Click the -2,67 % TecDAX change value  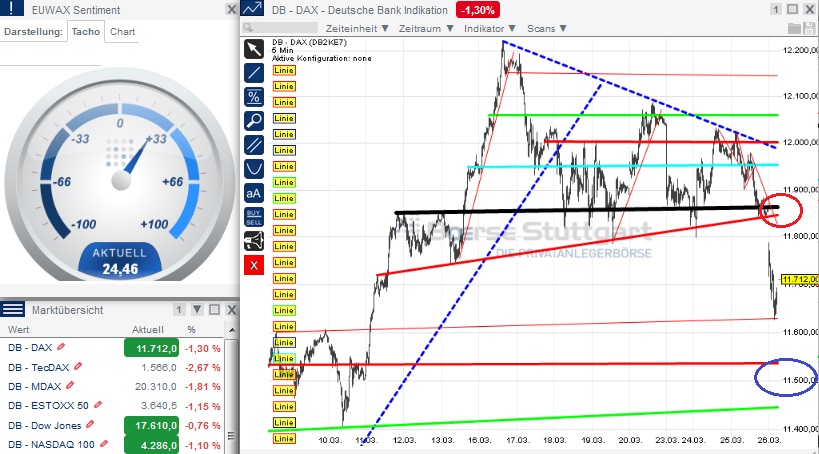(x=203, y=368)
